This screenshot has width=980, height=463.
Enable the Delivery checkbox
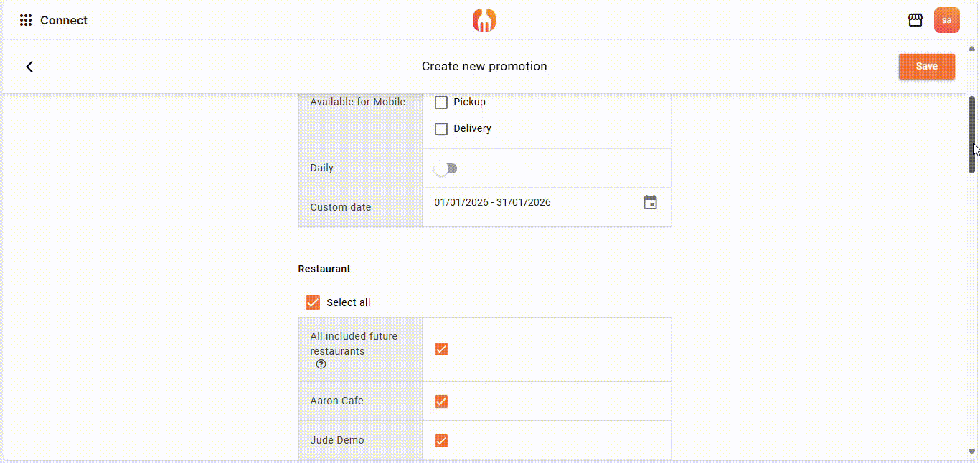441,129
